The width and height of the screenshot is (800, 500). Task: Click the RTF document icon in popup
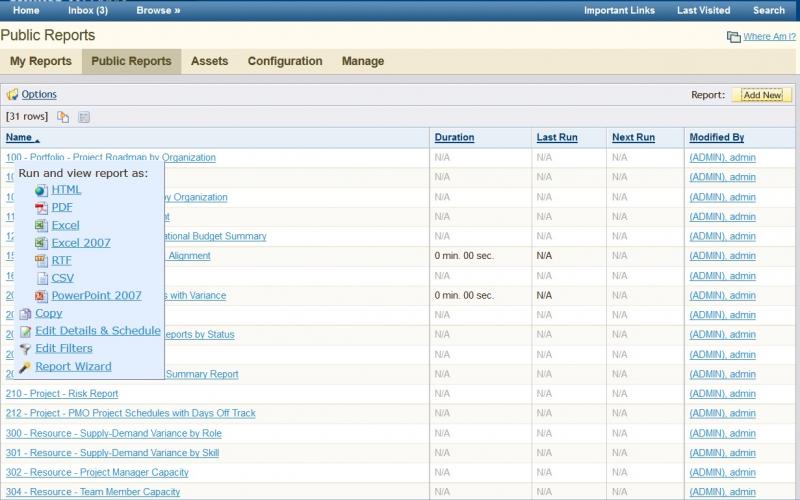tap(41, 261)
